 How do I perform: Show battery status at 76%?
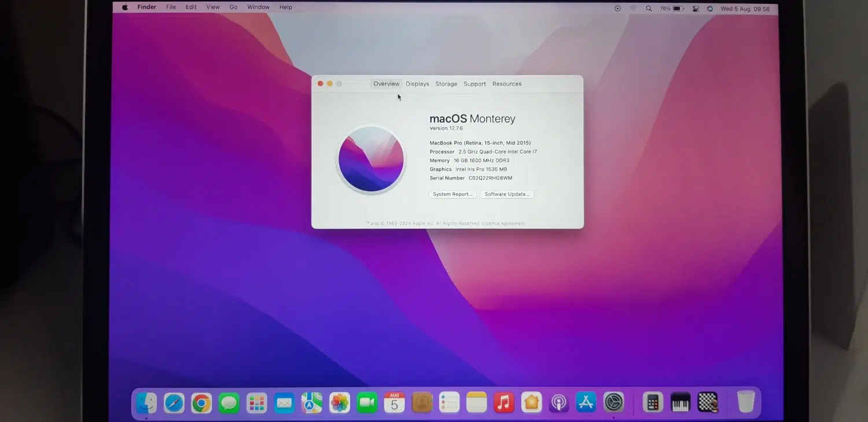tap(672, 9)
